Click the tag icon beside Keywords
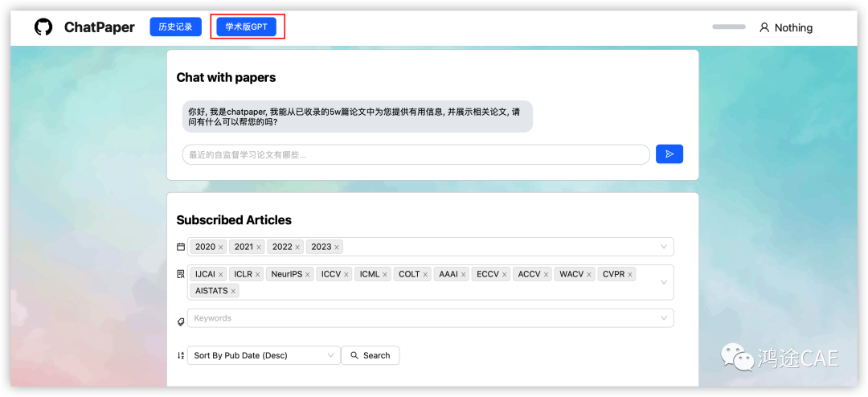The height and width of the screenshot is (397, 868). click(181, 321)
